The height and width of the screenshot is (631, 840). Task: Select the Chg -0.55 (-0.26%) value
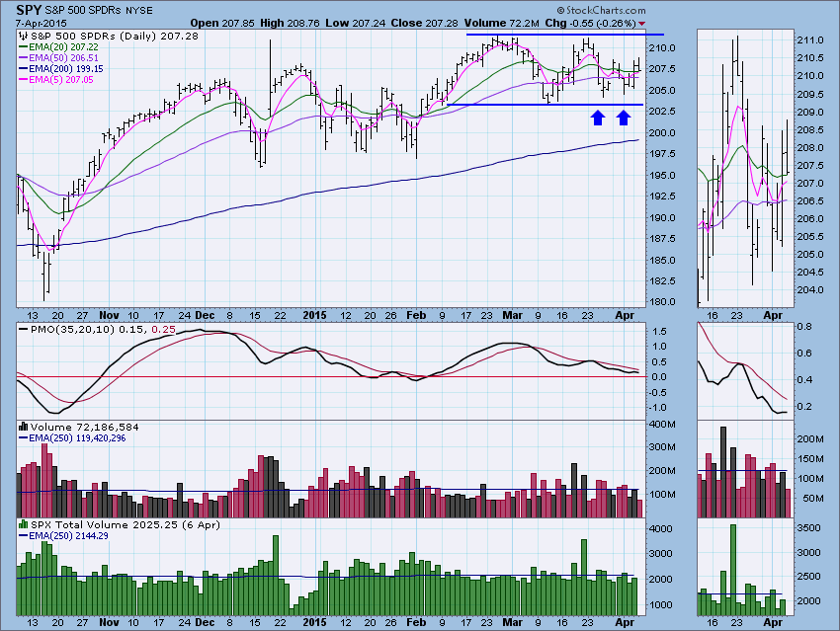click(590, 23)
